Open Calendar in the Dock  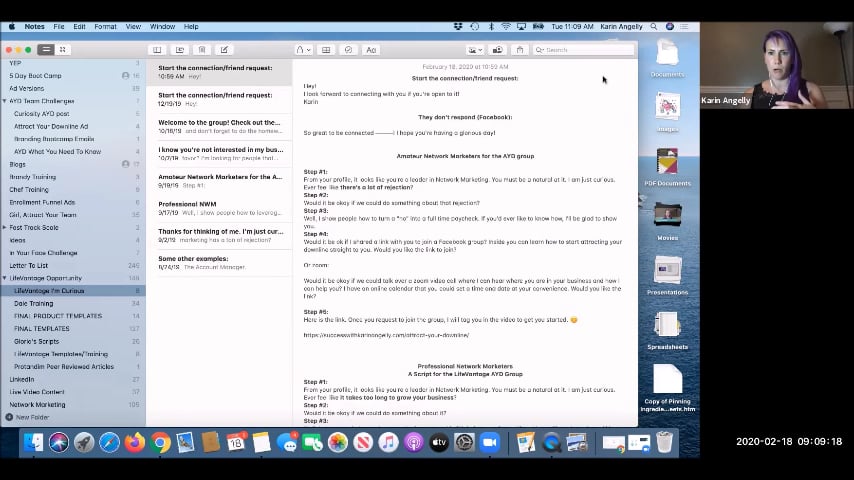click(x=236, y=442)
